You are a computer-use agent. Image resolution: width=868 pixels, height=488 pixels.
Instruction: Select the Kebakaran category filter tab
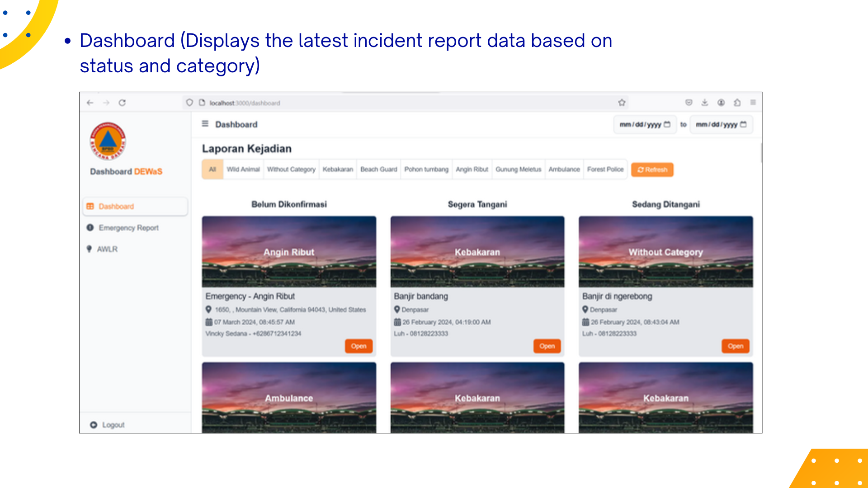pyautogui.click(x=338, y=169)
